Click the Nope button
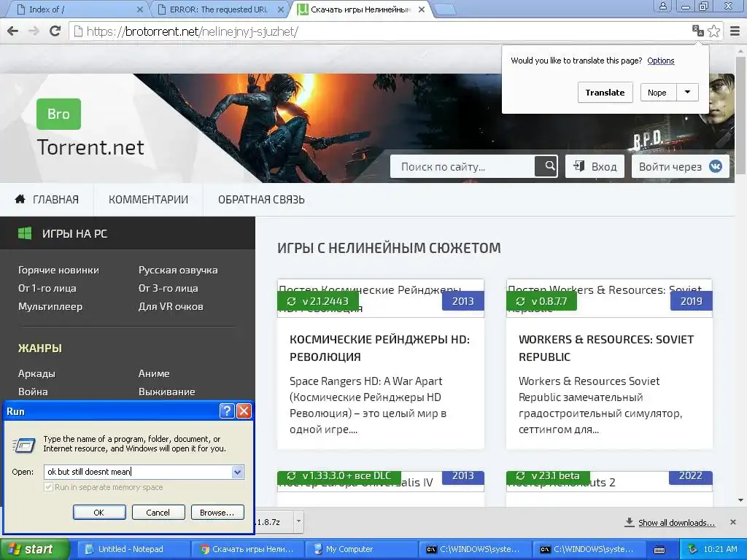The width and height of the screenshot is (747, 560). 657,93
